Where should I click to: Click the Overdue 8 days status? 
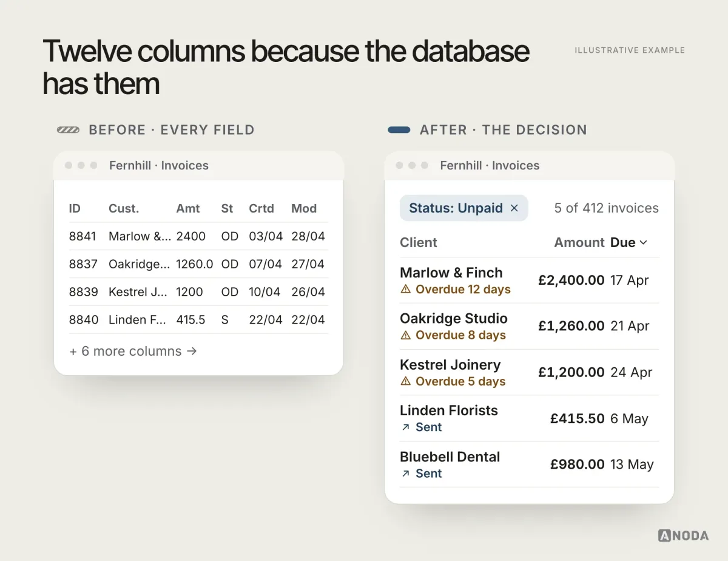click(x=460, y=335)
